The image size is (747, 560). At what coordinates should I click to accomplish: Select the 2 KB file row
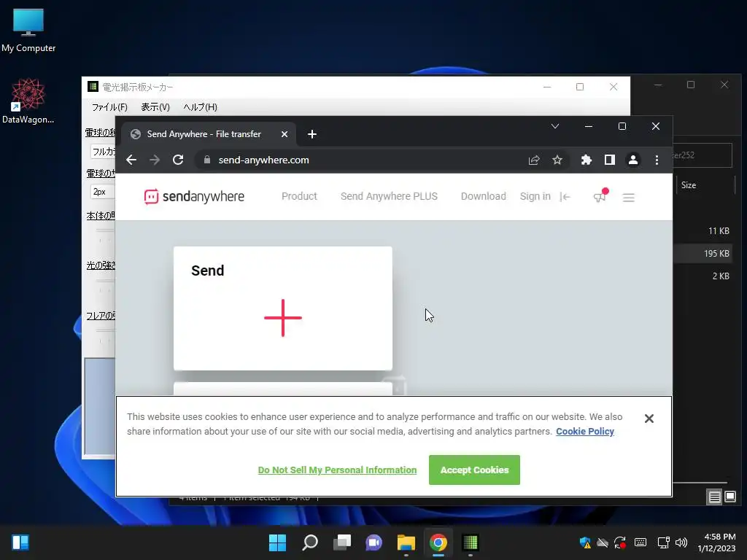(703, 276)
